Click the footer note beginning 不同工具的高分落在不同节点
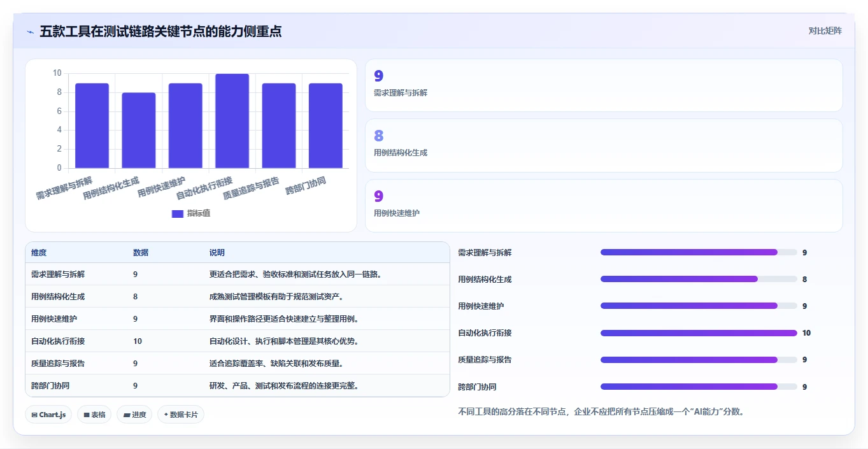Image resolution: width=868 pixels, height=449 pixels. click(601, 411)
